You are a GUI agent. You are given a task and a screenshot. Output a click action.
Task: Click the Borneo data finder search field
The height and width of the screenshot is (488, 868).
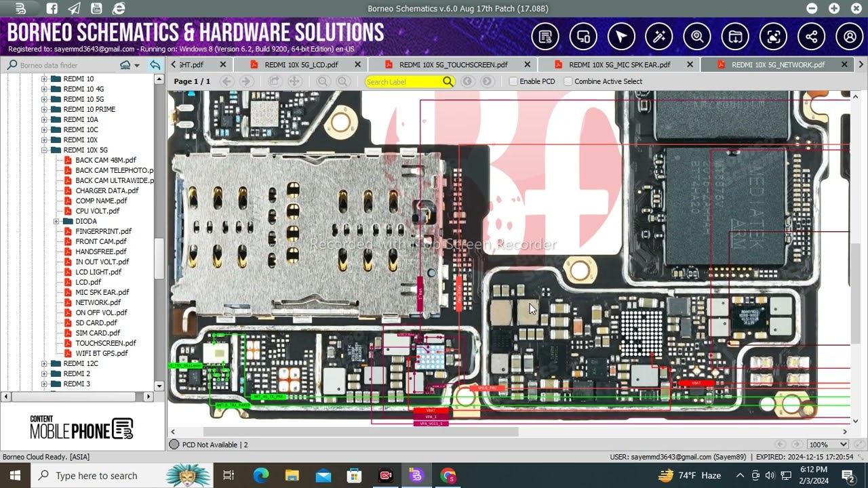62,65
